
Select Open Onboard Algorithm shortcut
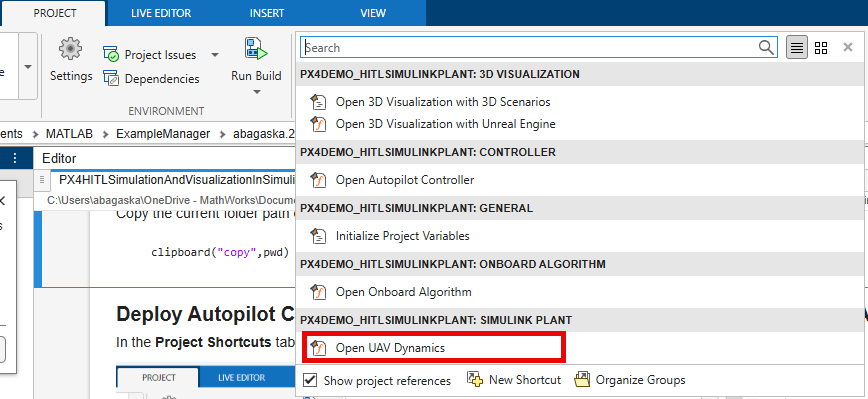[404, 292]
